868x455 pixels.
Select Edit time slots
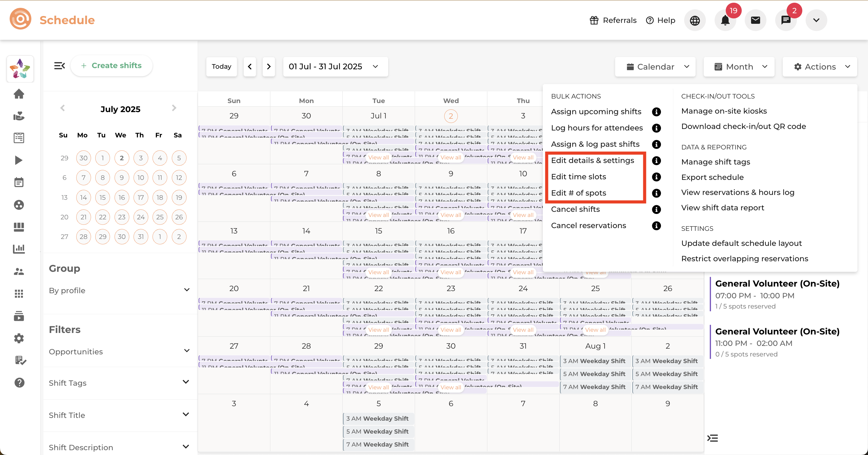pos(579,177)
